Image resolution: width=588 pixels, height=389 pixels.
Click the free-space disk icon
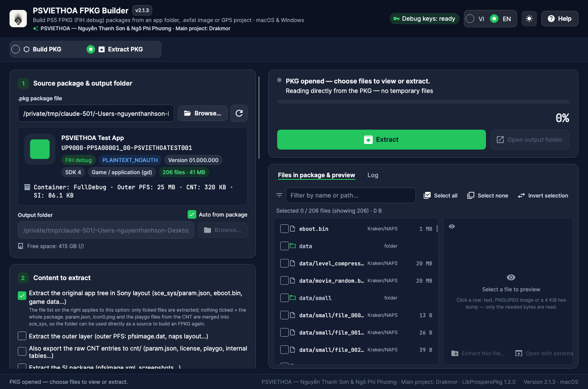21,246
